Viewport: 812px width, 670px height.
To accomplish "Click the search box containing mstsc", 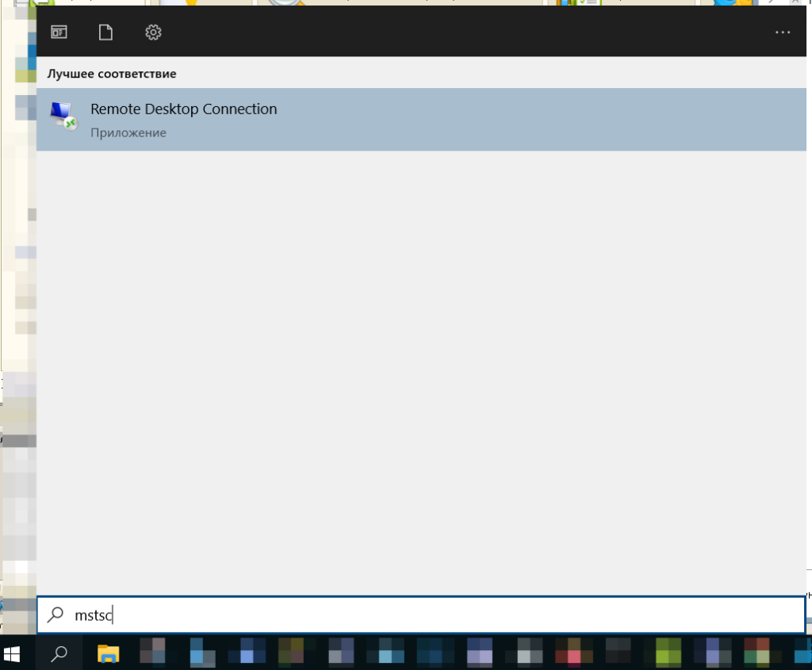I will coord(421,614).
